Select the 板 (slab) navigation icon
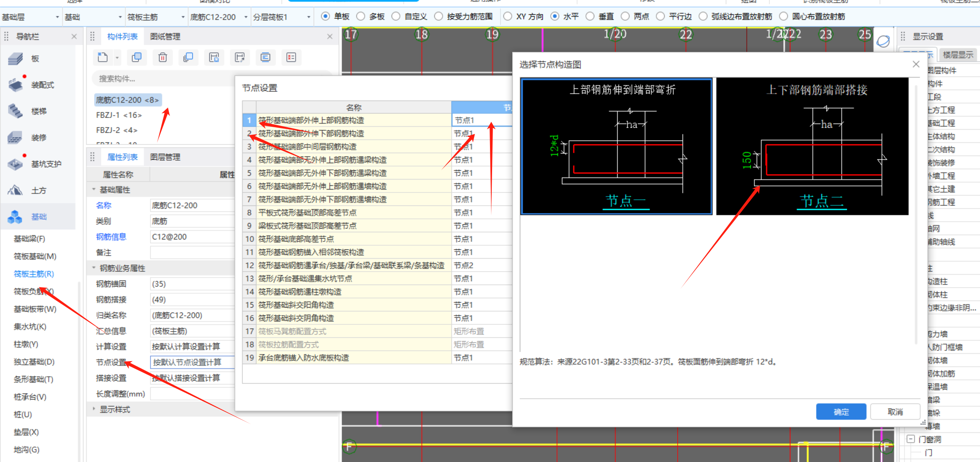Image resolution: width=980 pixels, height=462 pixels. tap(15, 59)
